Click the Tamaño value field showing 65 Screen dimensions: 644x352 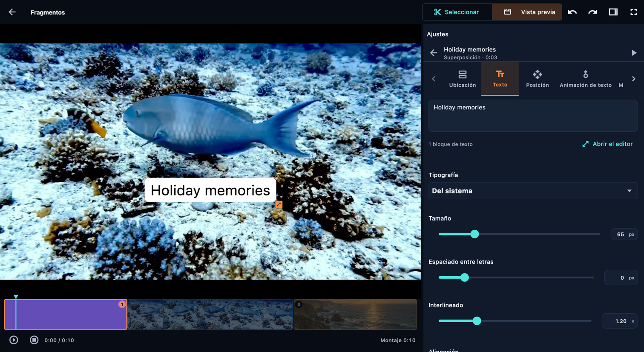624,235
